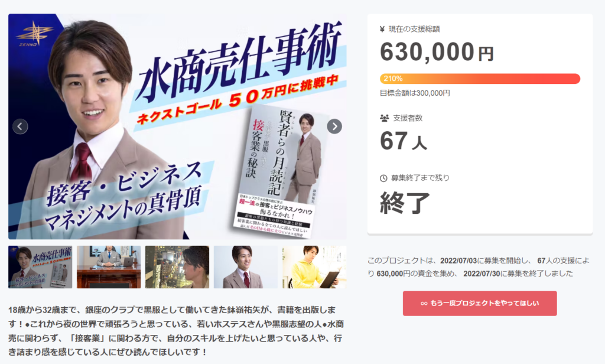605x364 pixels.
Task: Click the clock icon beside 募集終了まで残り
Action: [x=383, y=178]
